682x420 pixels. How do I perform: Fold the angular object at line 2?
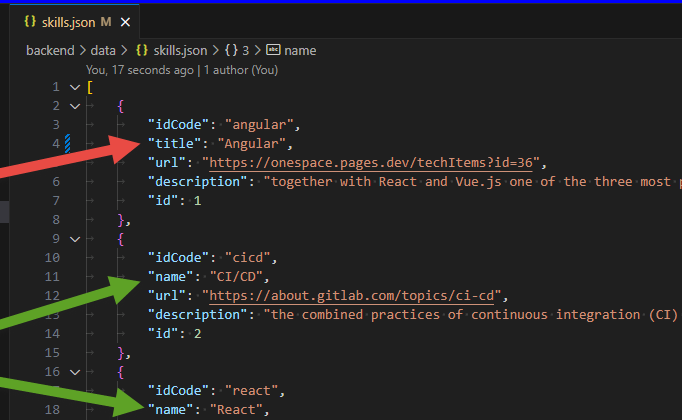[x=74, y=106]
